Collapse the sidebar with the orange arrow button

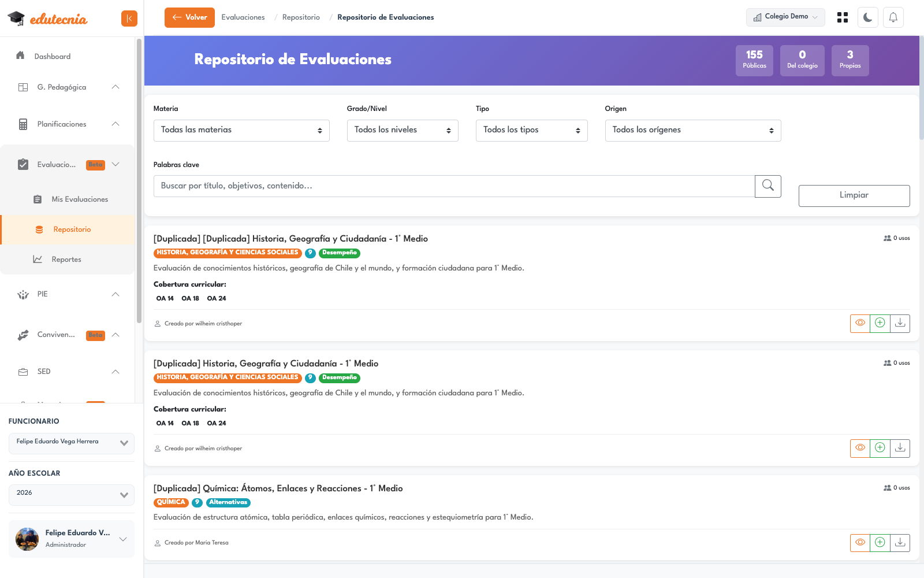tap(129, 18)
